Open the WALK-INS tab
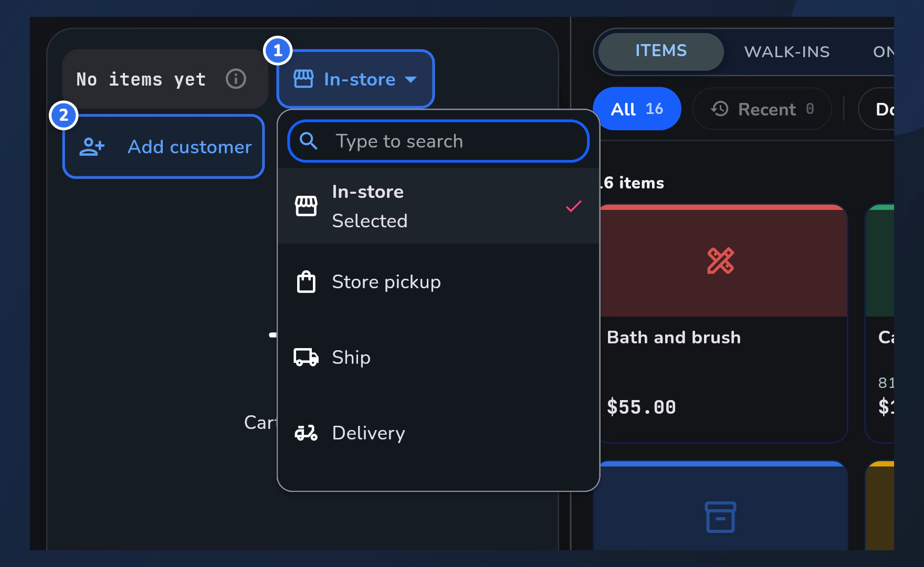This screenshot has height=567, width=924. tap(787, 51)
